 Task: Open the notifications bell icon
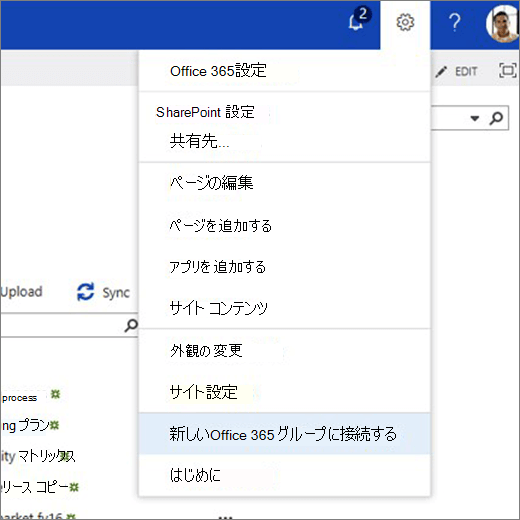359,19
